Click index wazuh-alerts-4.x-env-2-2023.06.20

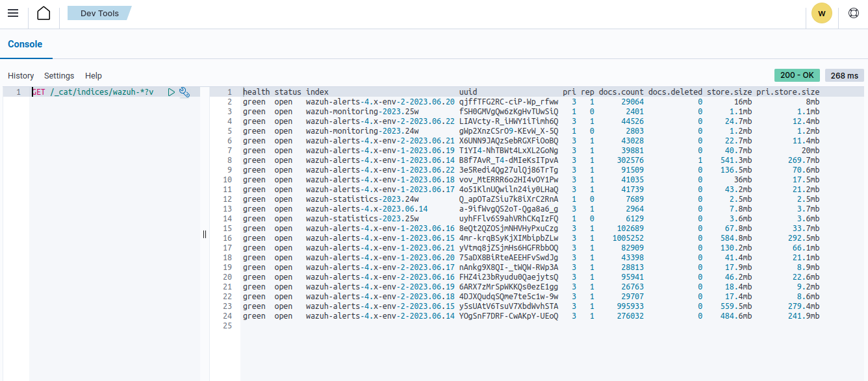click(380, 102)
